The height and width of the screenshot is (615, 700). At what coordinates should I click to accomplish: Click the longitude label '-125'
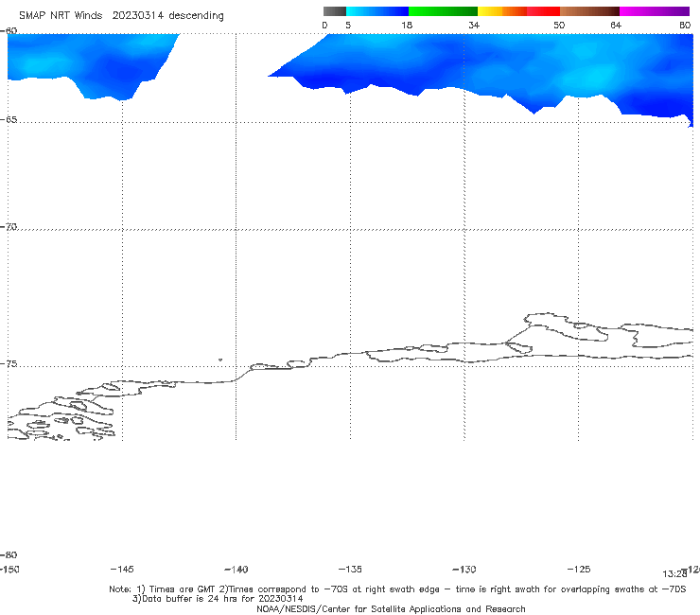[x=579, y=569]
